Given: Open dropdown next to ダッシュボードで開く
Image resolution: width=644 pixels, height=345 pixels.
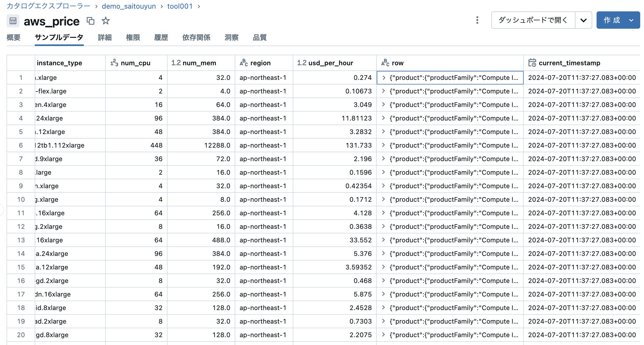Looking at the screenshot, I should tap(583, 20).
